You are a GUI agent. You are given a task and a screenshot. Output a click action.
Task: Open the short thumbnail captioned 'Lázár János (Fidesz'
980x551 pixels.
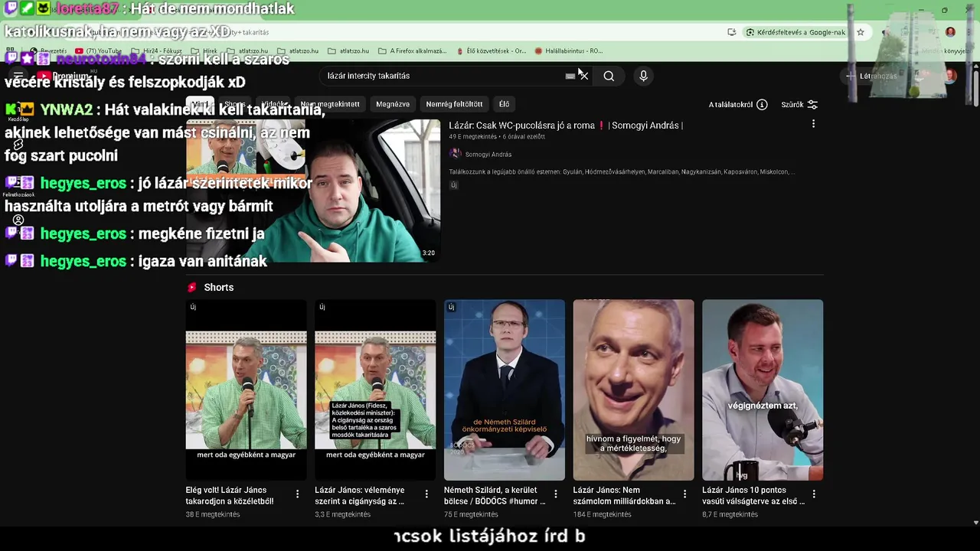tap(375, 390)
